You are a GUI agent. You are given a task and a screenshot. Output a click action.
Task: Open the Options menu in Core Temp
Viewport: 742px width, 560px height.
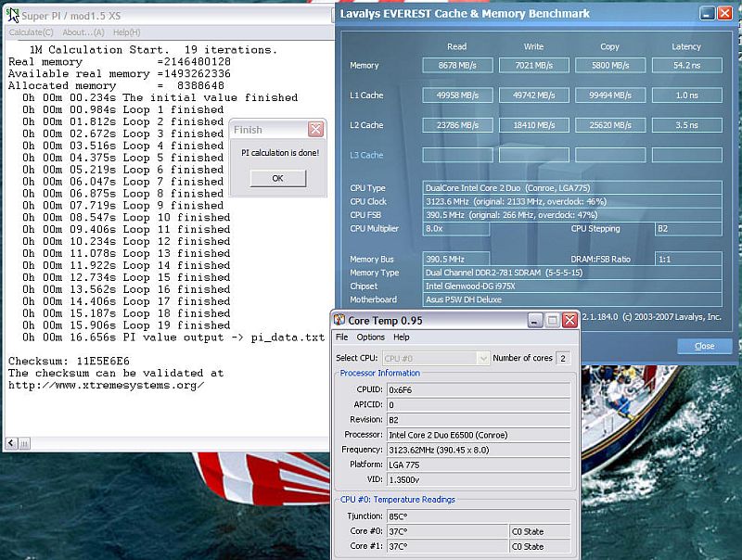tap(370, 337)
